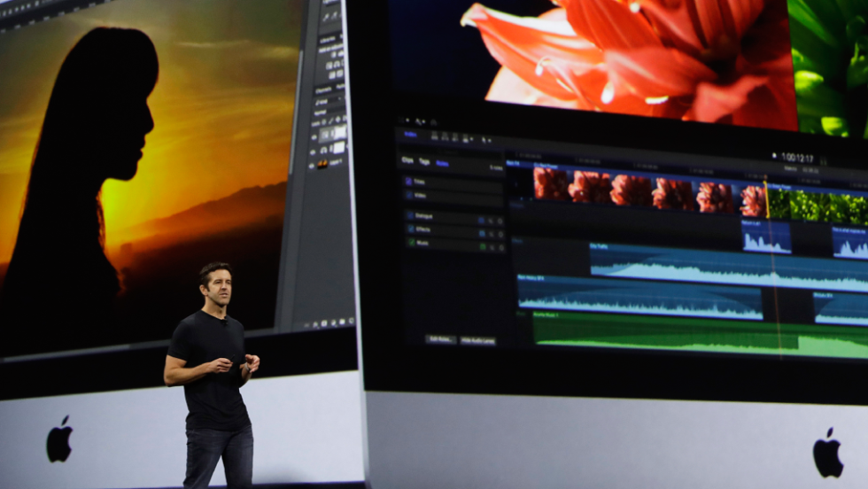Click the first edit icon right of Index
Screen dimensions: 868x489
click(435, 136)
